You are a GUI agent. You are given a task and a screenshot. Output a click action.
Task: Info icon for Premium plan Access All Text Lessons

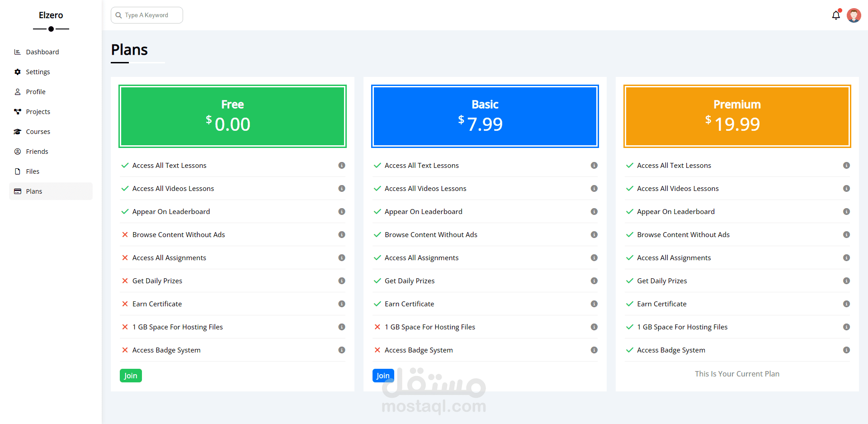[846, 166]
